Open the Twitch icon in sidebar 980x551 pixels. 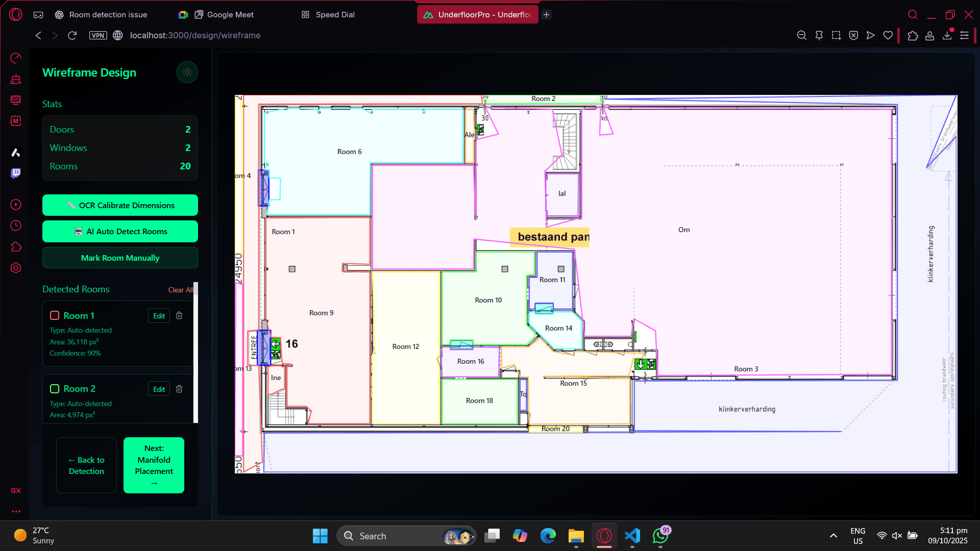16,173
